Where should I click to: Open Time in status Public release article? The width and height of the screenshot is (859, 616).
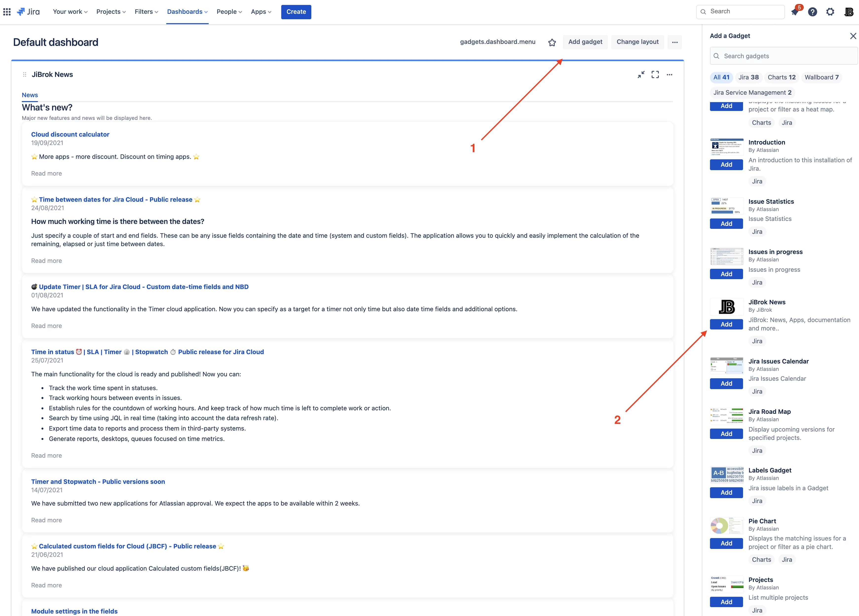tap(147, 352)
